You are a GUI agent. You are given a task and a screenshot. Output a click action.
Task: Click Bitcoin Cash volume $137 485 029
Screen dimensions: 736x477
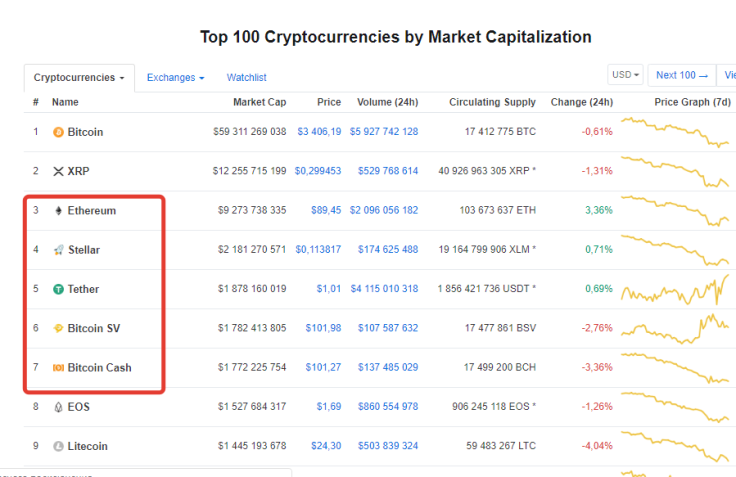click(x=388, y=368)
